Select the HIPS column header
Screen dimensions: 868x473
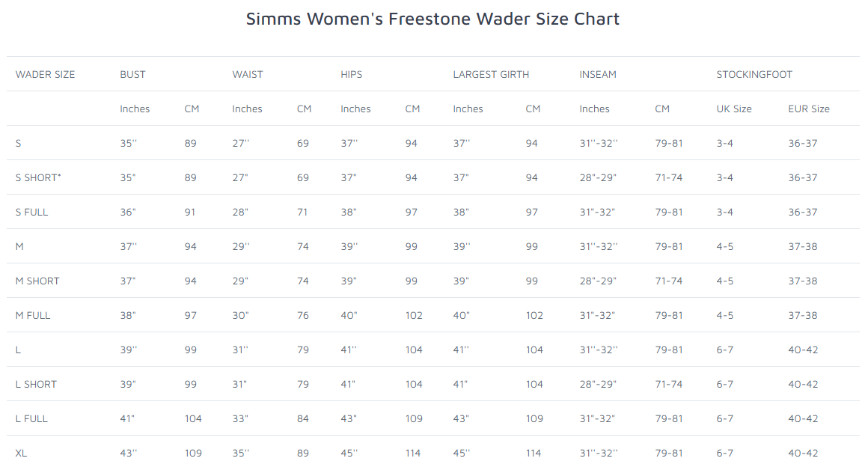click(x=352, y=75)
